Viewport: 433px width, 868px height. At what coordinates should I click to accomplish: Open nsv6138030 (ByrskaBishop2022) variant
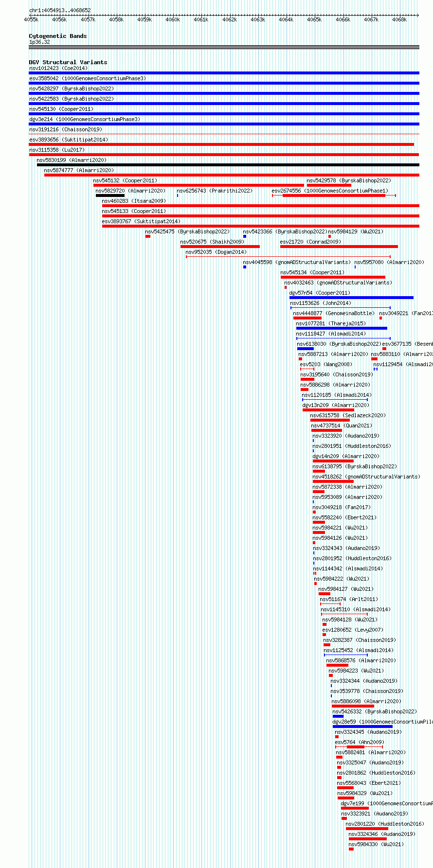pos(339,344)
